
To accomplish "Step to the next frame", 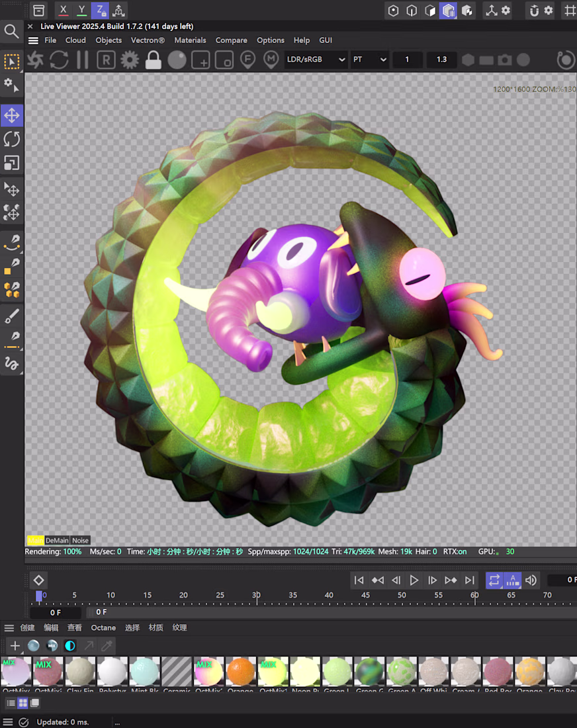I will [x=432, y=580].
